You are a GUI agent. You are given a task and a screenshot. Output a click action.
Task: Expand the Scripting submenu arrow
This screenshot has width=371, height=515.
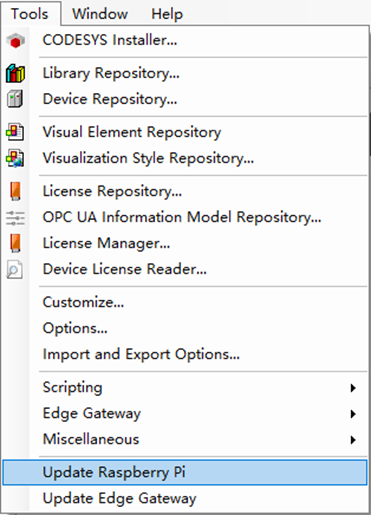pos(353,388)
